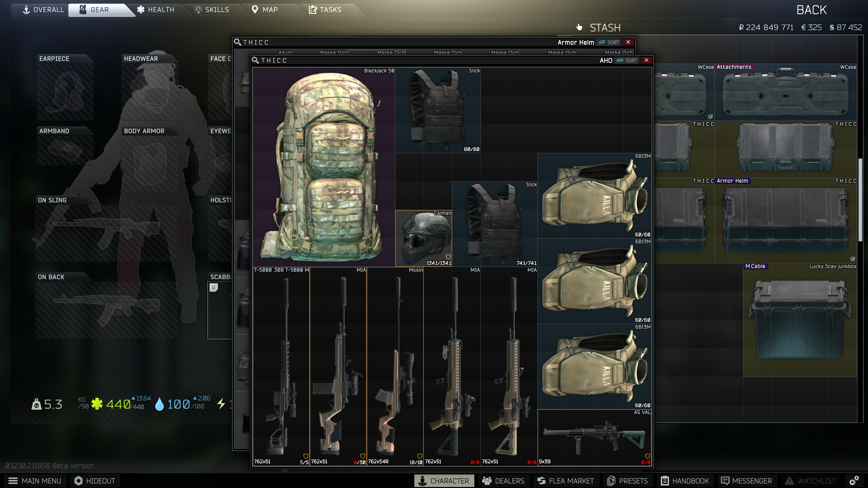Close the AHO container window
The width and height of the screenshot is (868, 488).
click(x=647, y=60)
